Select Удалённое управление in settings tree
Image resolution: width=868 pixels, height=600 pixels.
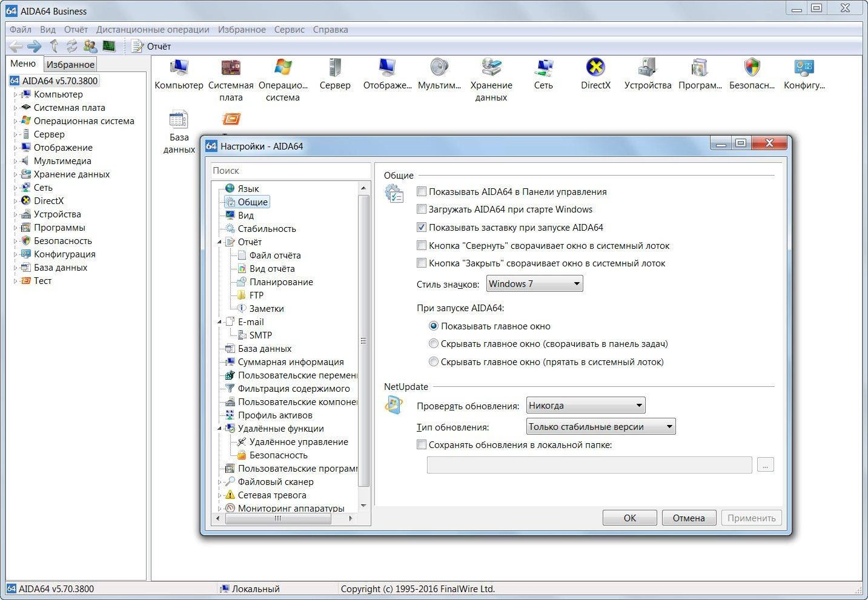298,441
